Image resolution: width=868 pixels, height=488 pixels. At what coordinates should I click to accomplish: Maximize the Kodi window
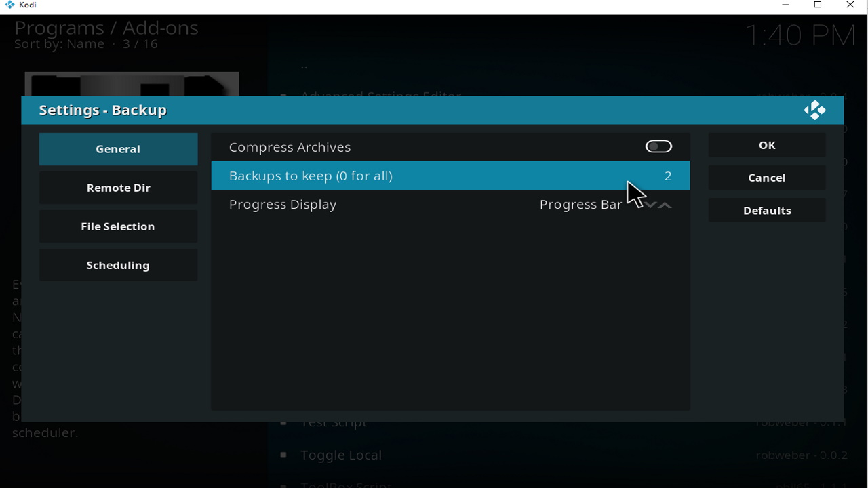pyautogui.click(x=818, y=5)
